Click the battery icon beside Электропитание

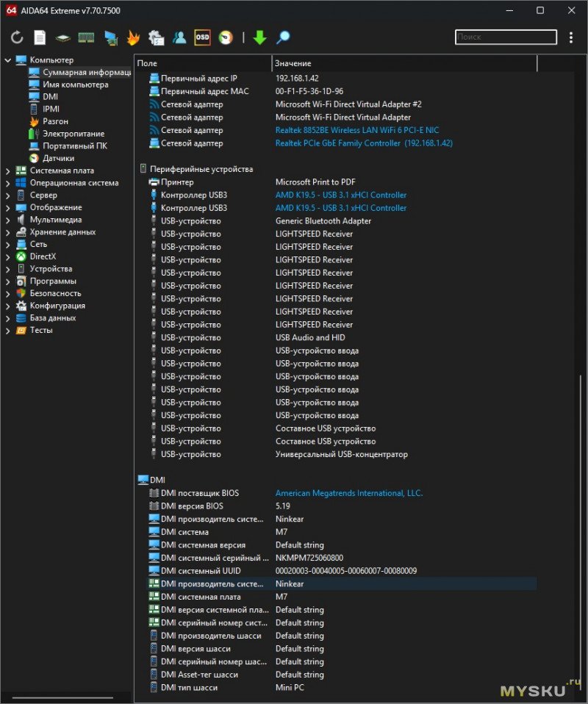[34, 133]
